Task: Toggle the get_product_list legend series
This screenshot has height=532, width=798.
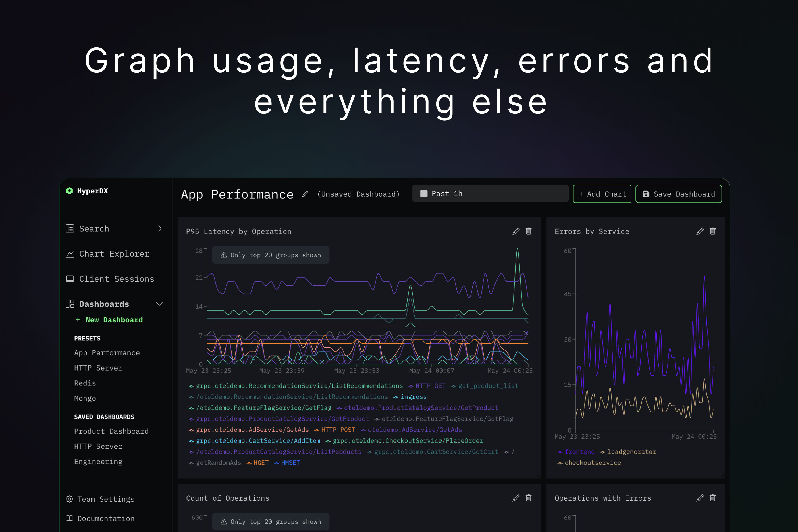Action: pos(484,386)
